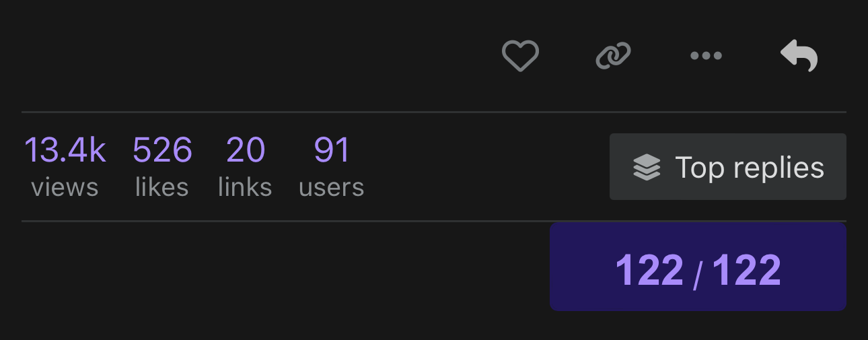Click the "links" label under 20
Screen dimensions: 868x340
[245, 187]
